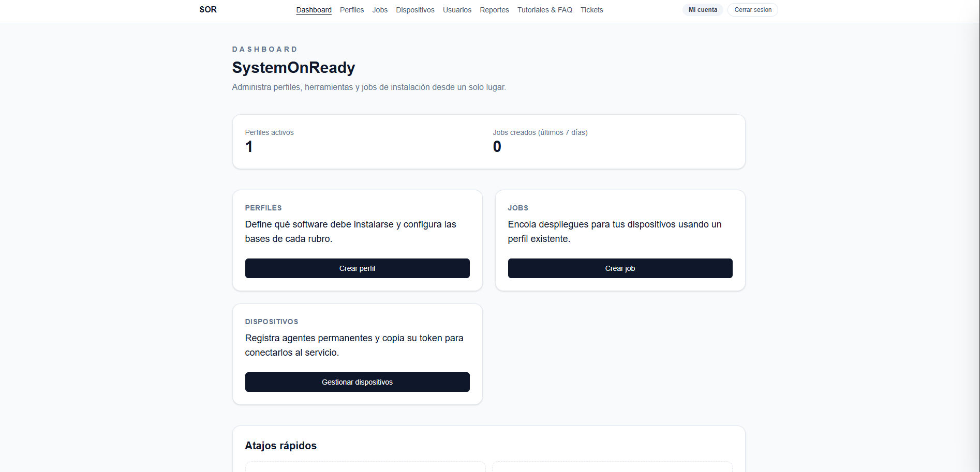Switch to Dispositivos in top navigation
The image size is (980, 472).
[x=415, y=10]
